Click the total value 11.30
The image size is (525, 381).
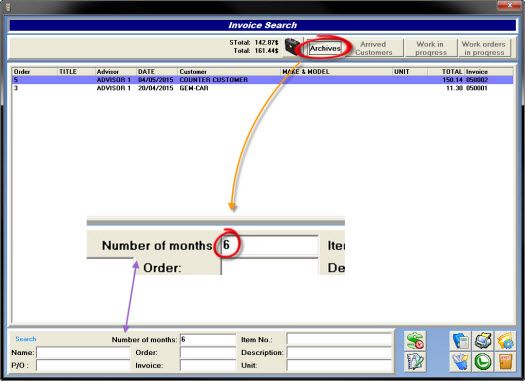tap(455, 88)
